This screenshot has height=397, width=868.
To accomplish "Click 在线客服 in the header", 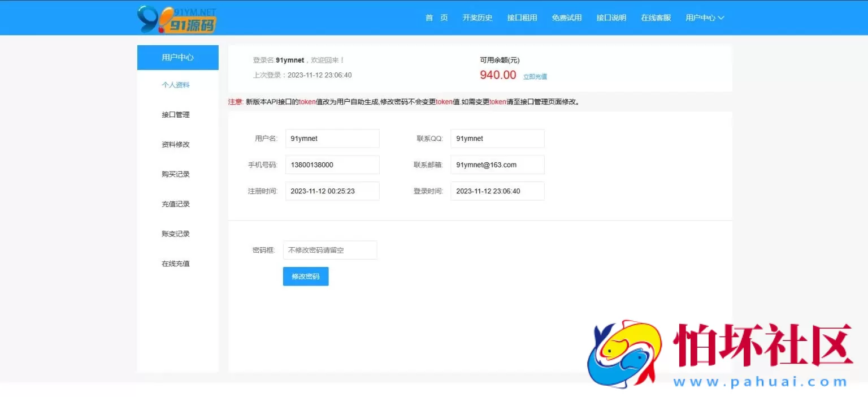I will coord(656,18).
